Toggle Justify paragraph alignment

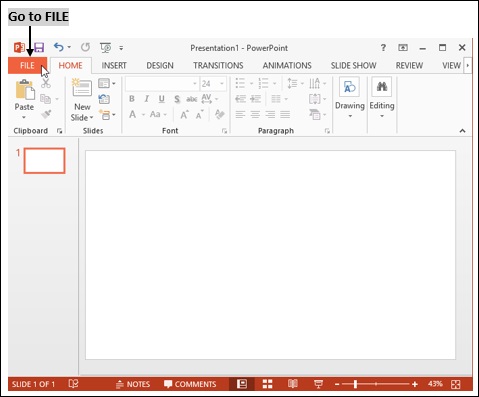(x=285, y=115)
